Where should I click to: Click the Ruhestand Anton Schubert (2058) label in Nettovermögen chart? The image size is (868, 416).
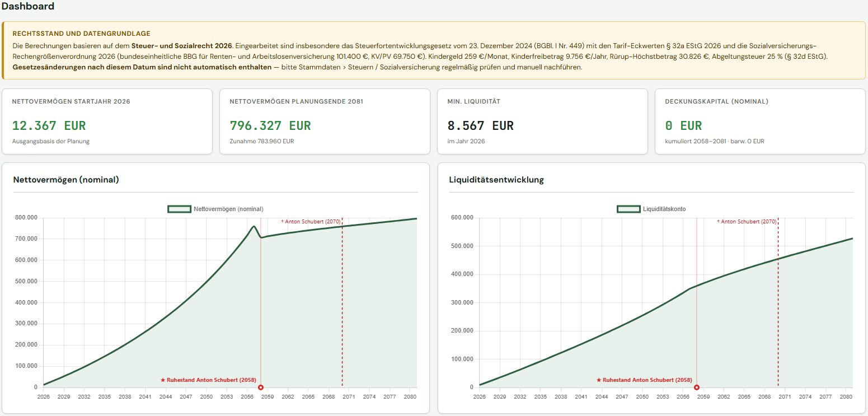tap(208, 380)
